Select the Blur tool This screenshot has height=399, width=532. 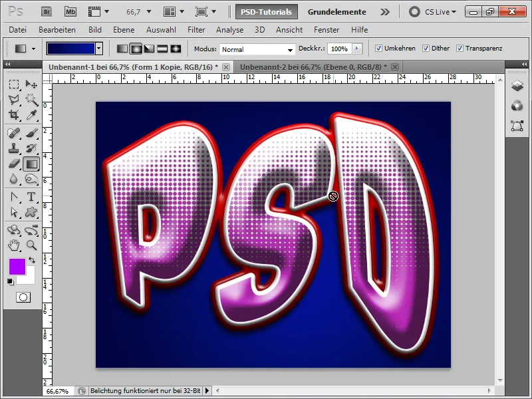pyautogui.click(x=13, y=179)
